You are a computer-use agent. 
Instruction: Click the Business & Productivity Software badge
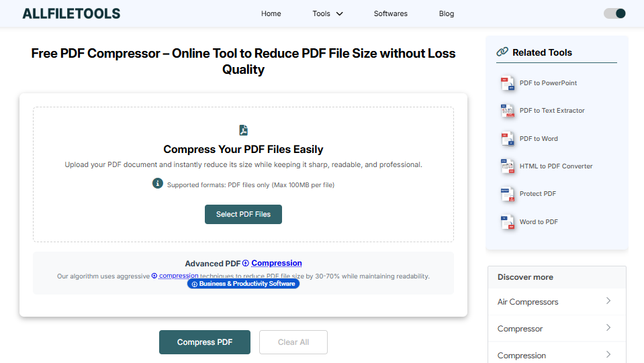tap(243, 284)
